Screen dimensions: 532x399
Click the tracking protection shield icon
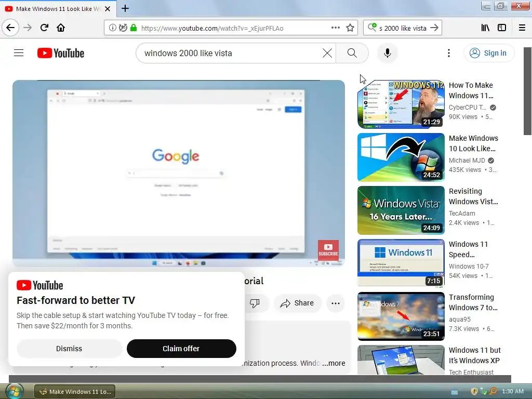(x=123, y=28)
